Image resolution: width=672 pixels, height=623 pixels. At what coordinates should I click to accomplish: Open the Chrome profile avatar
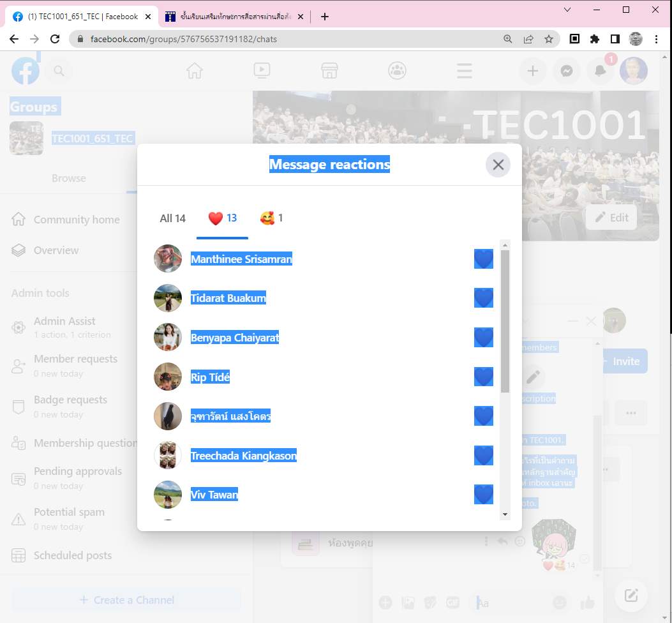[636, 39]
